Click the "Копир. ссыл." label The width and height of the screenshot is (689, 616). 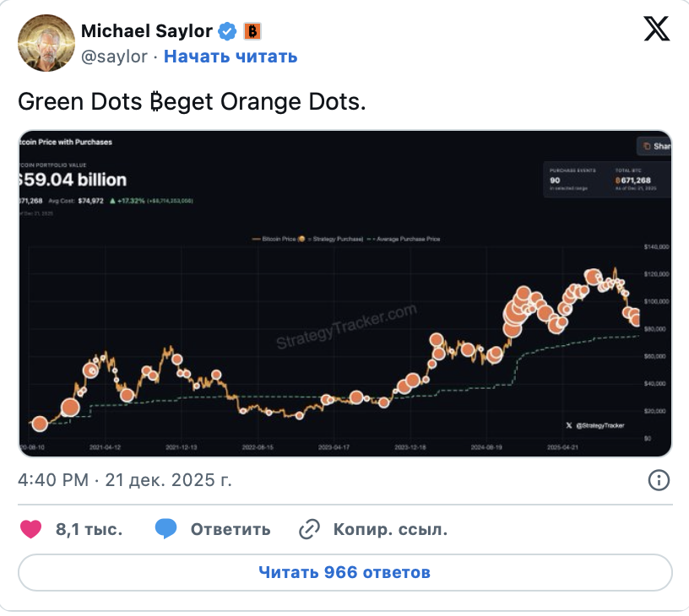pos(390,530)
